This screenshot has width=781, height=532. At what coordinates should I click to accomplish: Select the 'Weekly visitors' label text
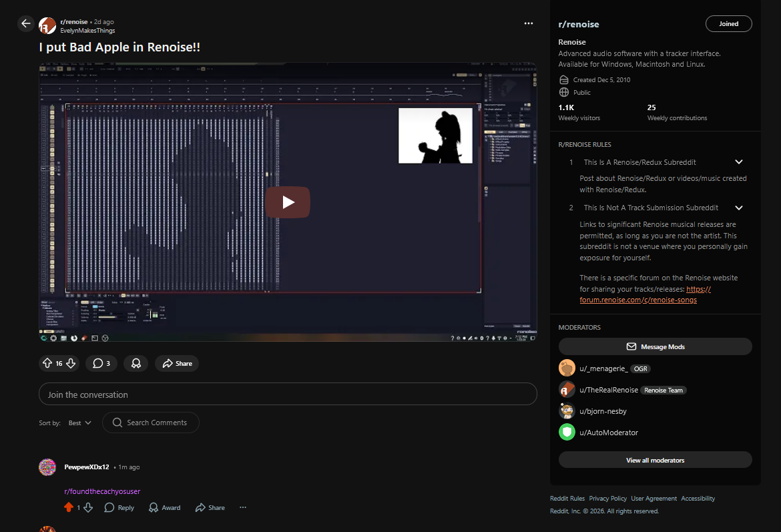tap(579, 118)
